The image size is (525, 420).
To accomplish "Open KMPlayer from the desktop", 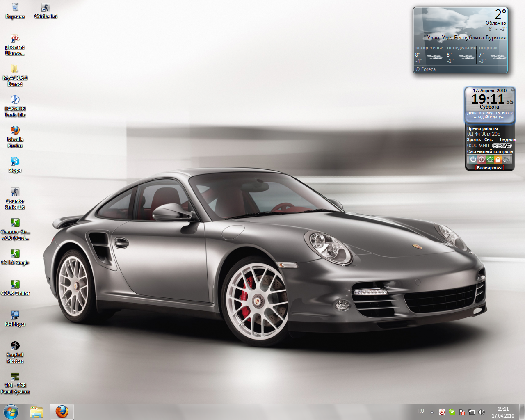I will [x=15, y=315].
